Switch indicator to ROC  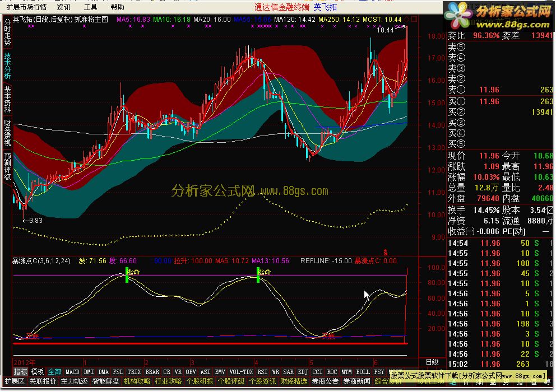tap(332, 372)
